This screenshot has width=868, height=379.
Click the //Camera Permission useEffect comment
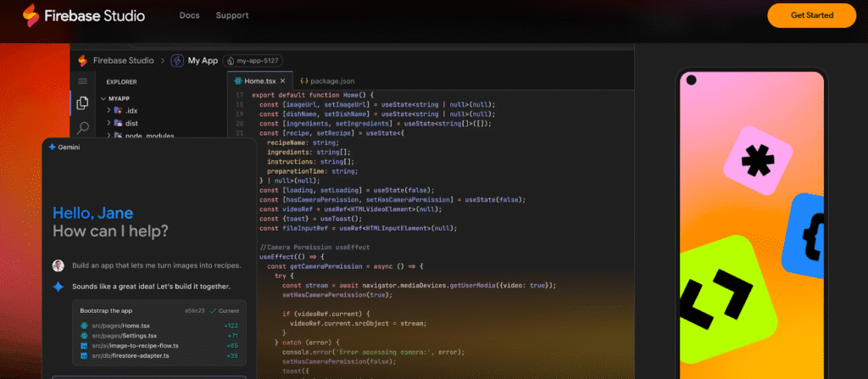click(x=314, y=247)
